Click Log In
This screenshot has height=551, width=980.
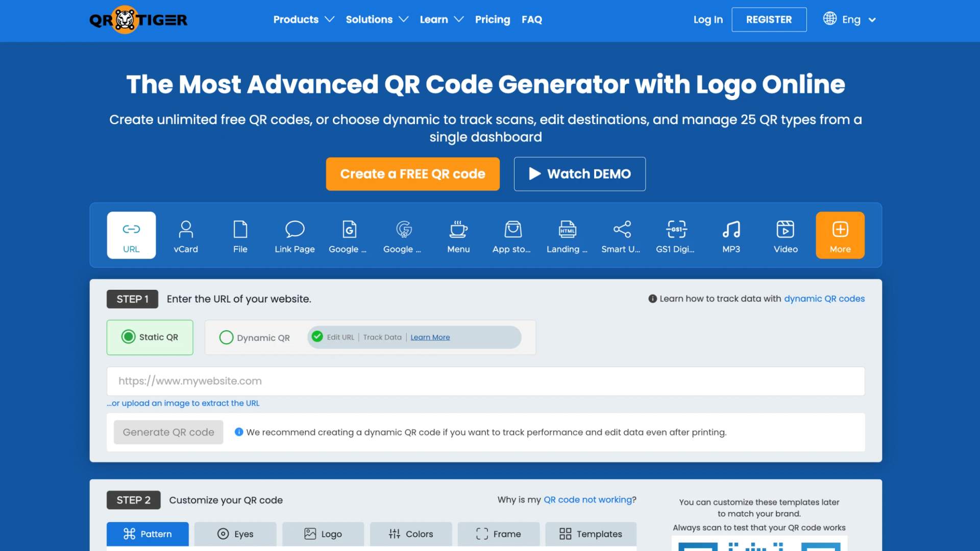(x=708, y=19)
